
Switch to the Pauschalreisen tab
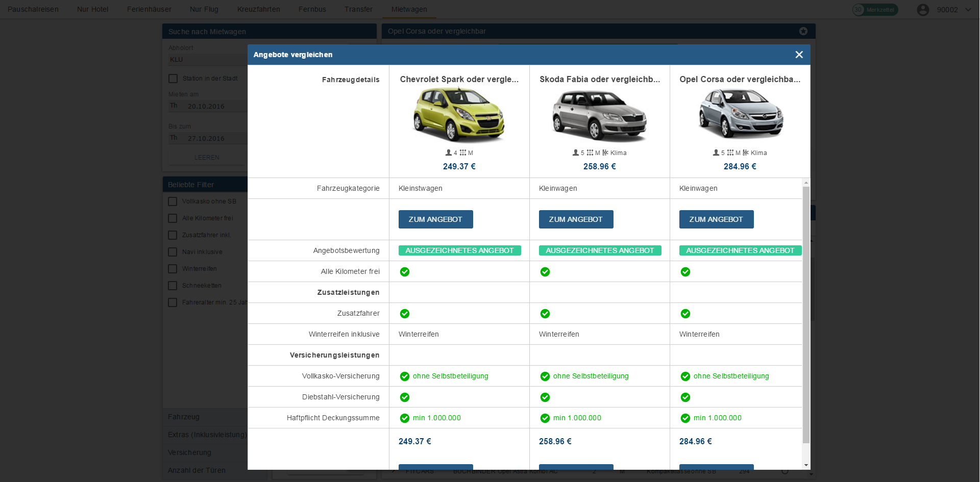coord(33,9)
